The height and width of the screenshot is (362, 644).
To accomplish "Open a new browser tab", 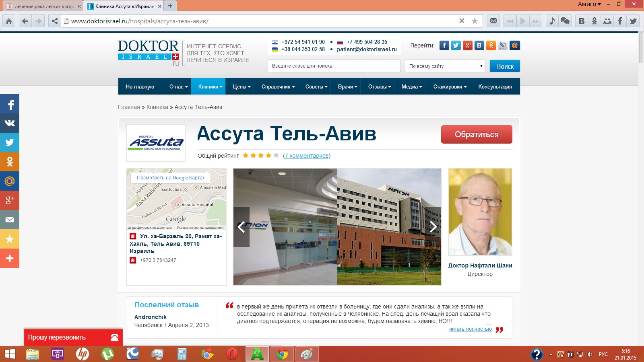I will 170,6.
